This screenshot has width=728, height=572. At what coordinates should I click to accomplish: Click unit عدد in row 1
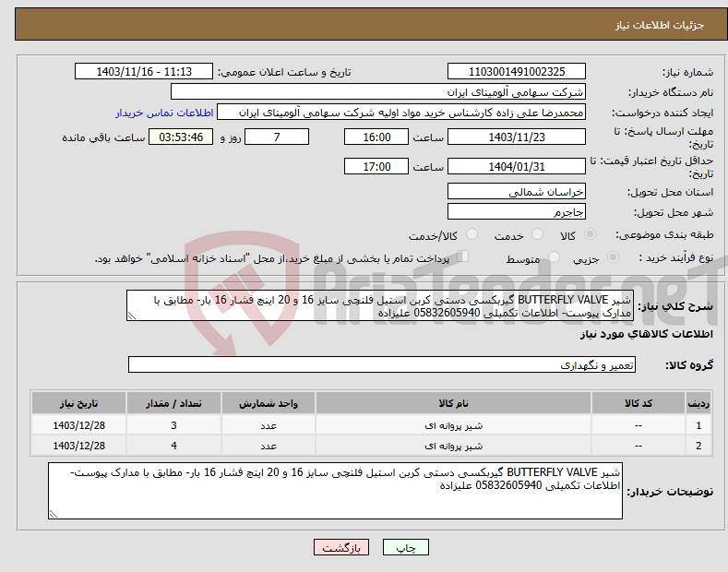tap(269, 425)
